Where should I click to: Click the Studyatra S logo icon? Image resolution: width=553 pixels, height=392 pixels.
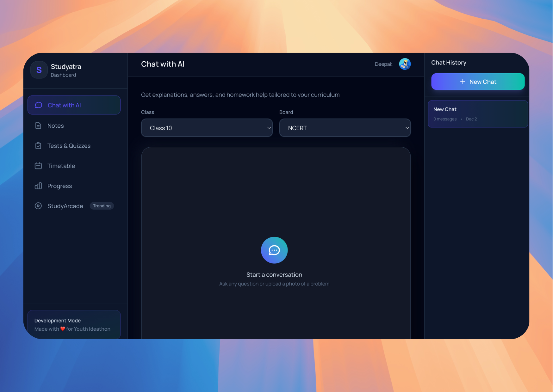39,70
